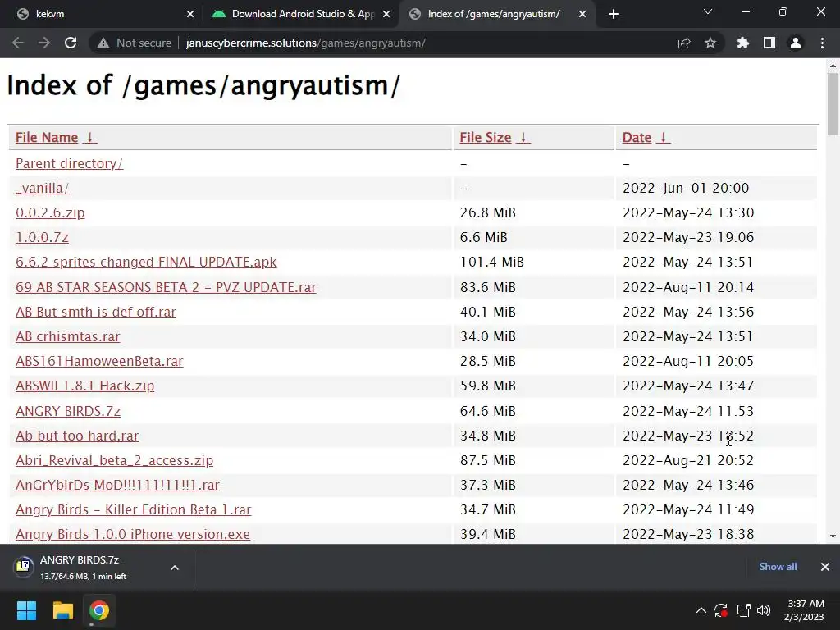The height and width of the screenshot is (630, 840).
Task: Open the Parent directory link
Action: [x=69, y=163]
